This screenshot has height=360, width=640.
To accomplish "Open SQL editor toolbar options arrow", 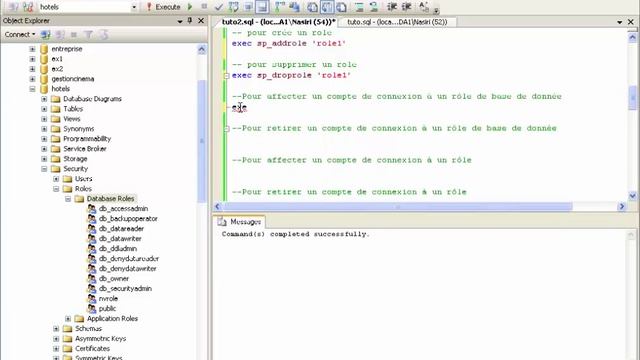I will [436, 10].
